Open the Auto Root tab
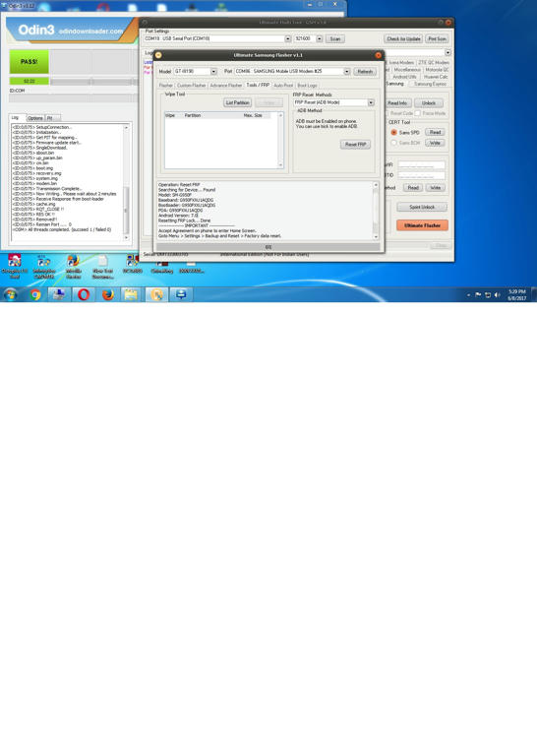Viewport: 537px width, 756px height. (283, 86)
